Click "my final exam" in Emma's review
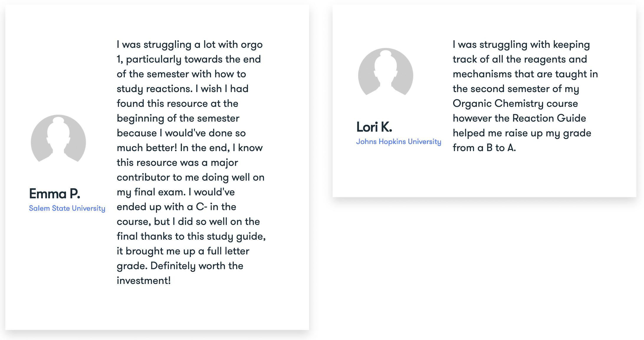The image size is (644, 340). click(151, 192)
